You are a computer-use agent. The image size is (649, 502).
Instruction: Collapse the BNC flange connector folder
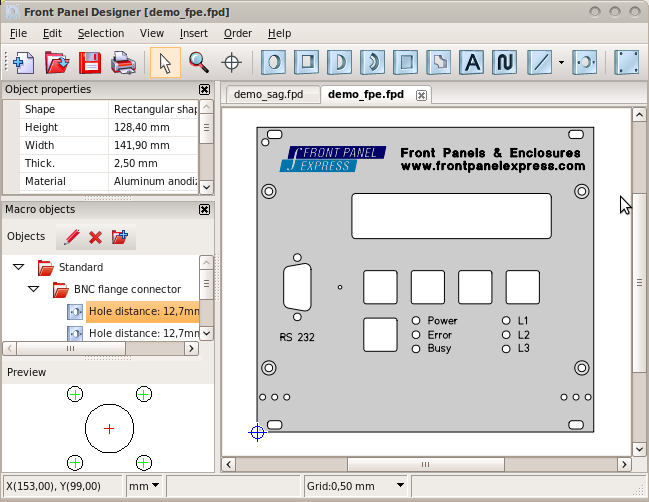(34, 289)
